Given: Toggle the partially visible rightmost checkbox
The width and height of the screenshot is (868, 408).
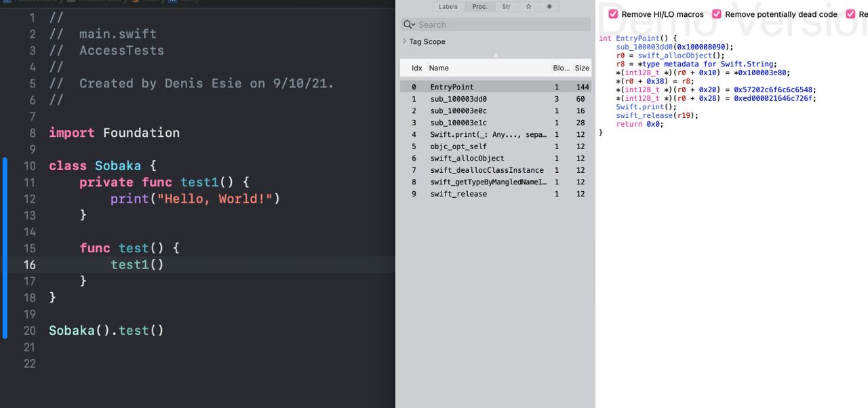Looking at the screenshot, I should (x=850, y=14).
